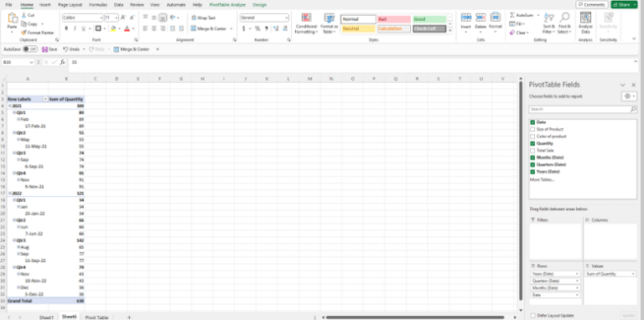Open the Row Labels filter dropdown
Viewport: 644px width, 320px height.
(x=45, y=100)
